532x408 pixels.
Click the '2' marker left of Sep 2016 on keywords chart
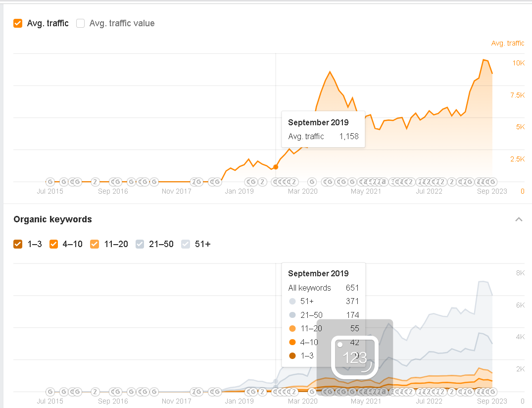[95, 392]
